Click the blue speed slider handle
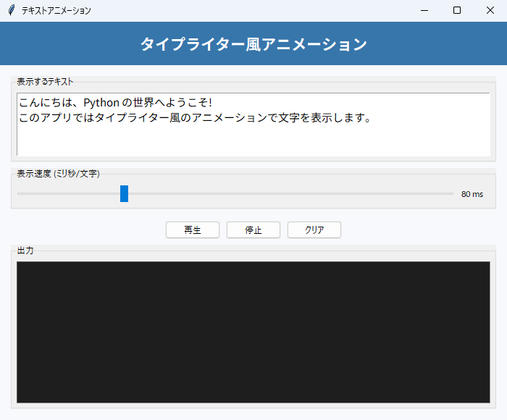507x420 pixels. pyautogui.click(x=124, y=193)
